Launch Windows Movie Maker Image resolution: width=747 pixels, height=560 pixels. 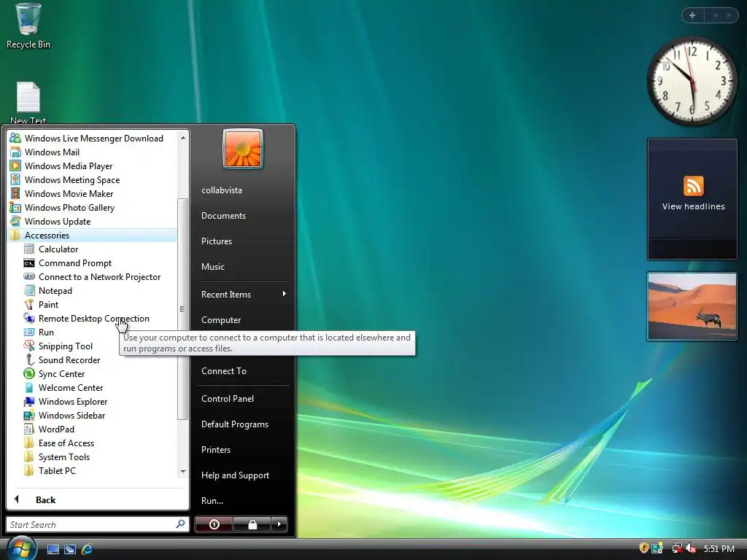click(93, 193)
